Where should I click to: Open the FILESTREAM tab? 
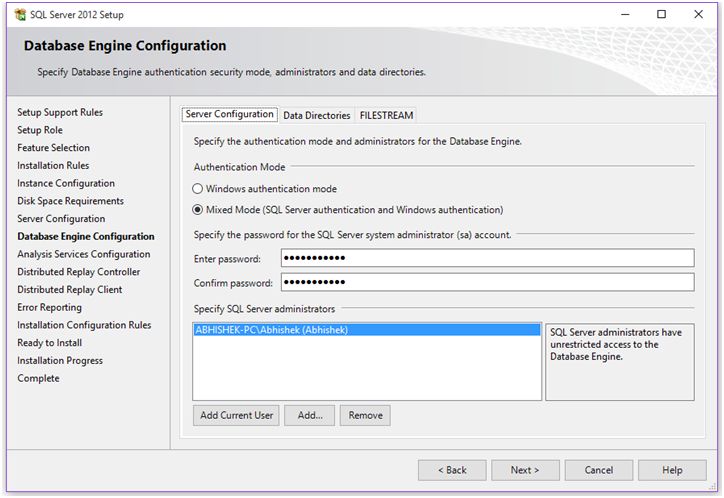(x=386, y=115)
